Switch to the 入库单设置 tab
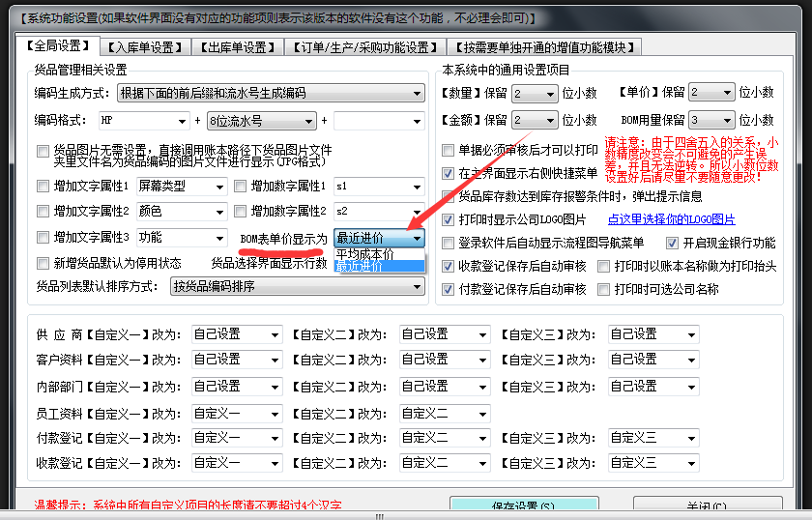This screenshot has width=812, height=520. tap(145, 47)
